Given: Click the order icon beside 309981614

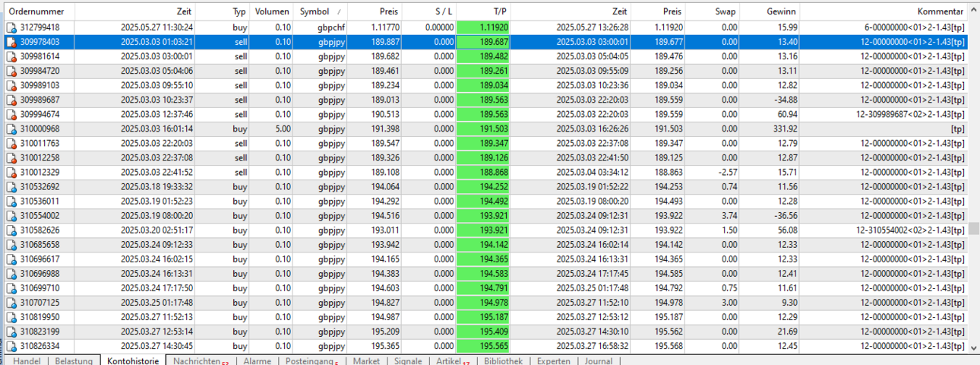Looking at the screenshot, I should pyautogui.click(x=11, y=56).
